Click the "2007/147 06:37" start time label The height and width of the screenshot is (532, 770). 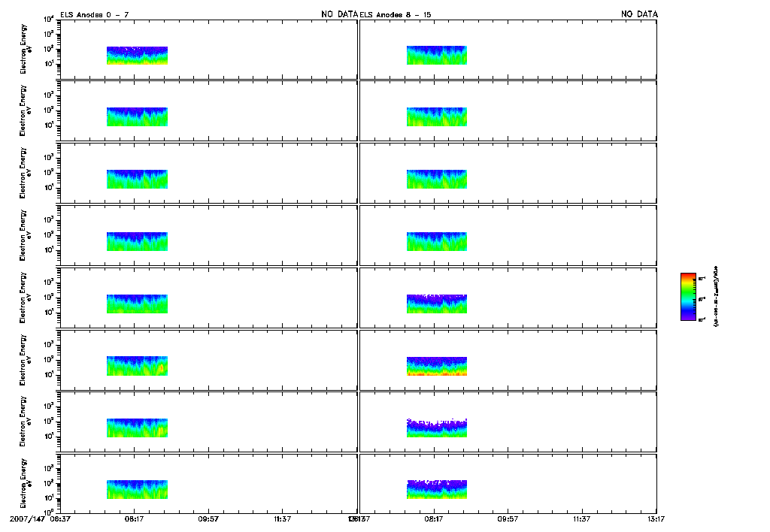point(40,518)
